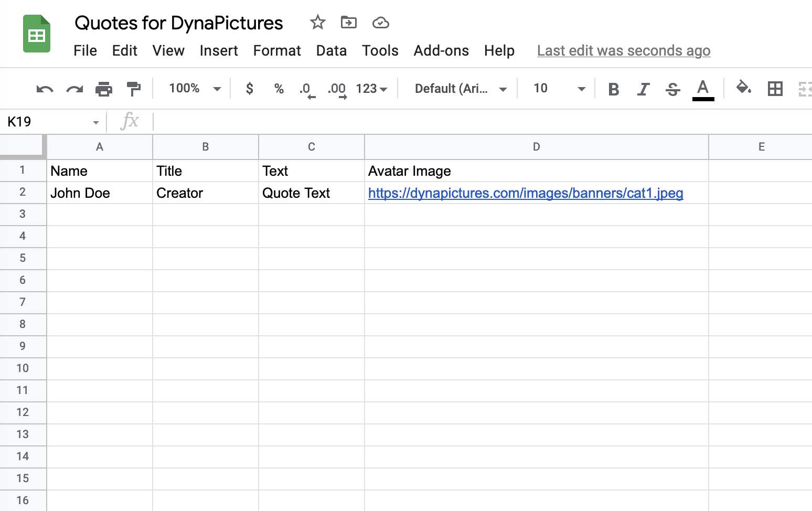Viewport: 812px width, 511px height.
Task: Click Last edit was seconds ago
Action: tap(624, 50)
